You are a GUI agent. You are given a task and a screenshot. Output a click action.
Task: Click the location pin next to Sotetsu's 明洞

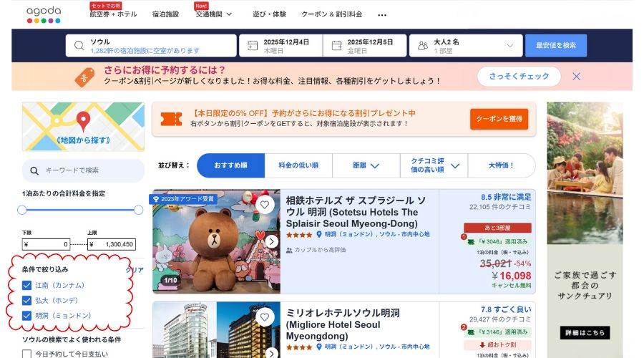click(x=318, y=234)
